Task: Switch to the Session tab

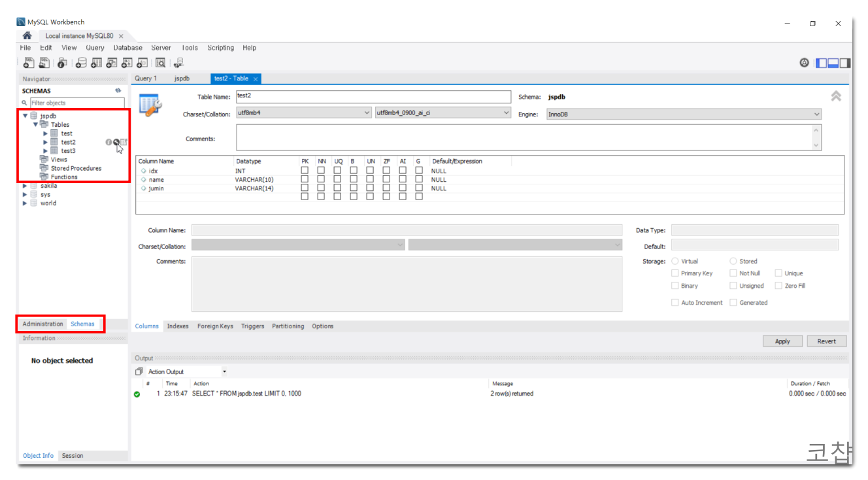Action: [73, 456]
